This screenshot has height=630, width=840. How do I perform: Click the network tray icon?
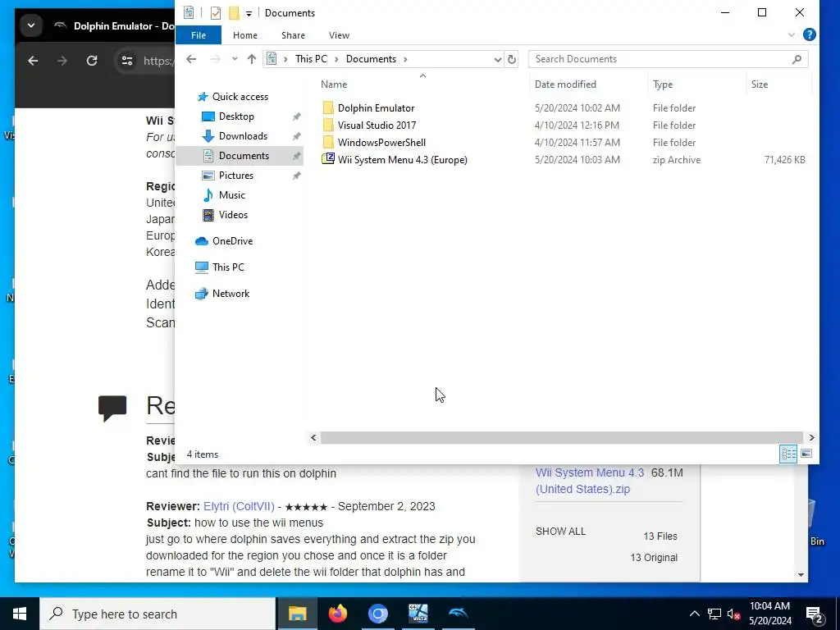714,614
